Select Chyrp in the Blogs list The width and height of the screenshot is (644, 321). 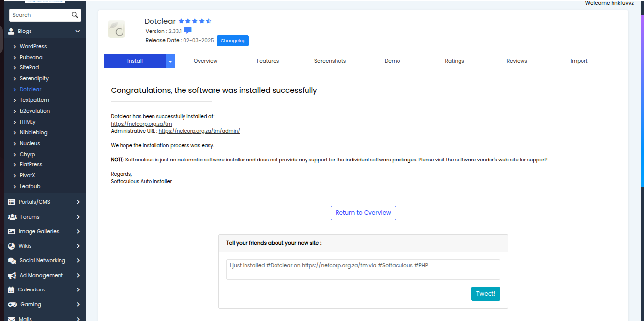click(x=28, y=154)
